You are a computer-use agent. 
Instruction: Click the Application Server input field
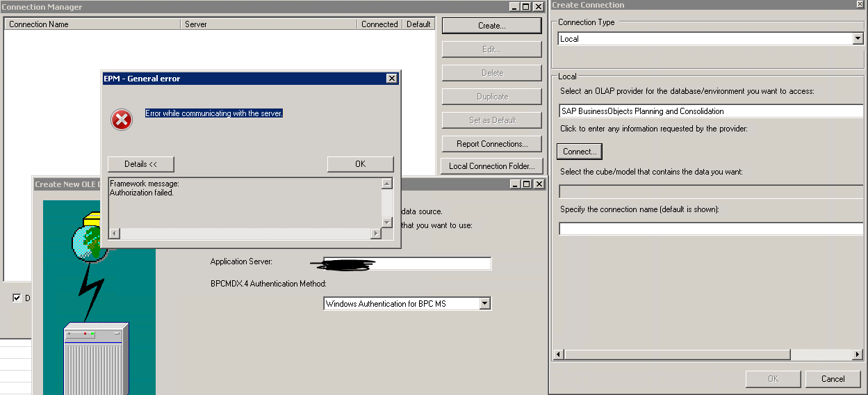coord(408,264)
